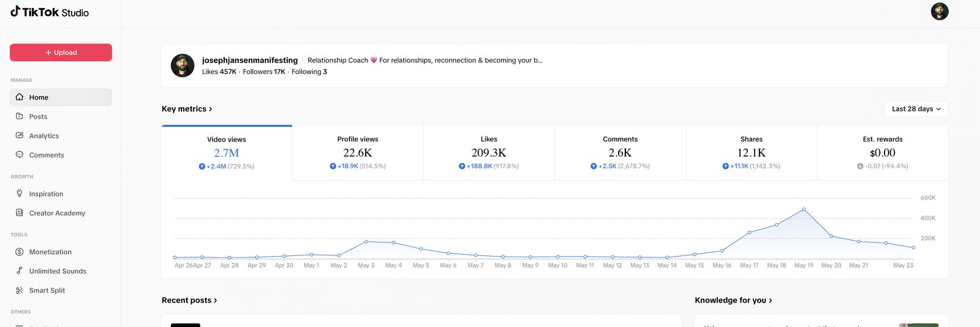The height and width of the screenshot is (327, 980).
Task: Click the josephjansenmanifesting username
Action: [250, 60]
